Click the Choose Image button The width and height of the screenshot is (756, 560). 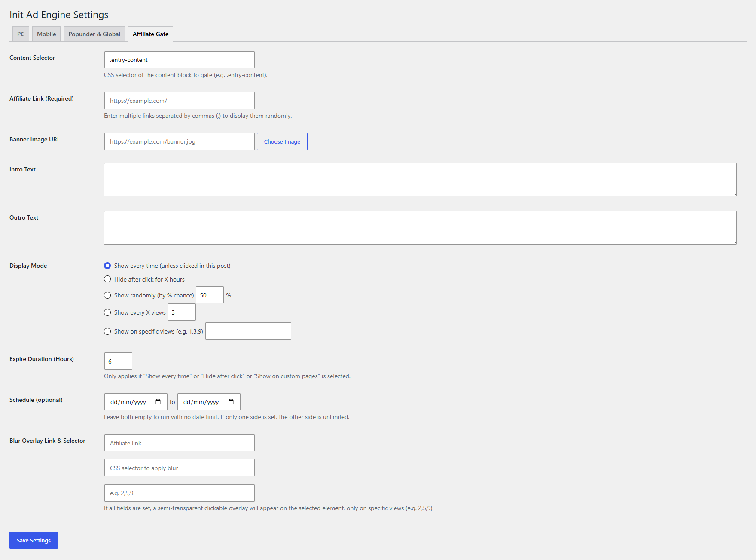(282, 141)
